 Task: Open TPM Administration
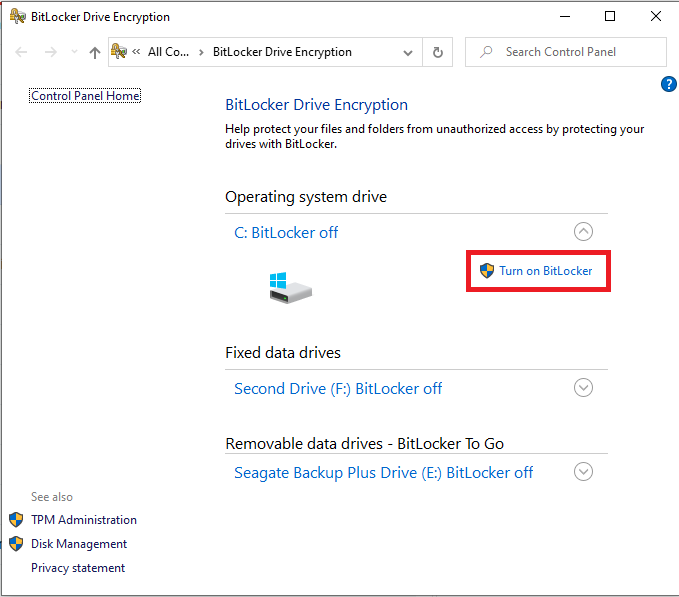tap(84, 520)
